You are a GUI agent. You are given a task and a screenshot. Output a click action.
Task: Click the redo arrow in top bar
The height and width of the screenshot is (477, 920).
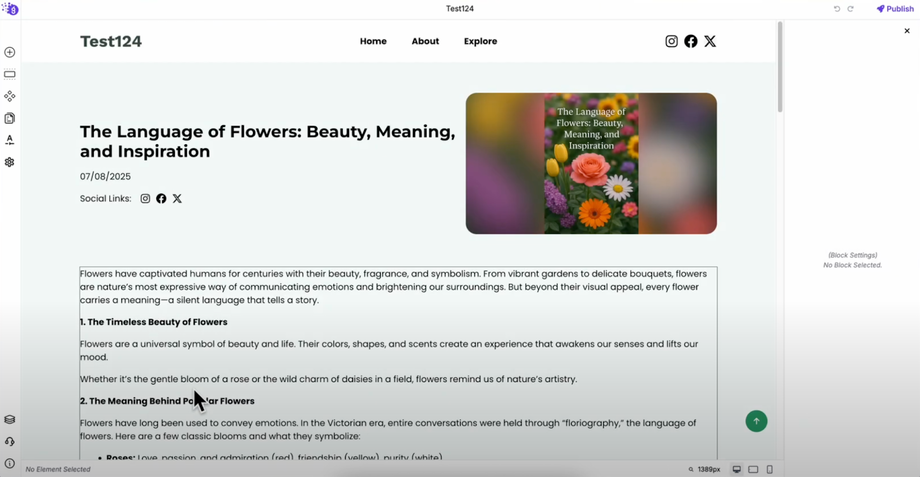click(850, 9)
